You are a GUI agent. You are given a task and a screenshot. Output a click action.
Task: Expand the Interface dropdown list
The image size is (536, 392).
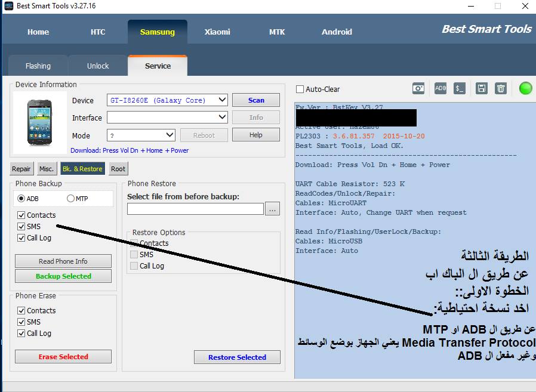[168, 118]
